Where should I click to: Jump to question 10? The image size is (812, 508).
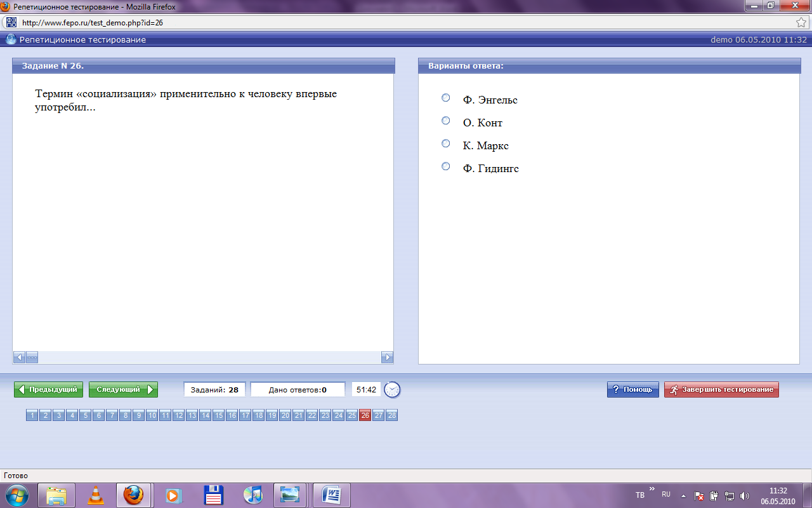click(152, 415)
